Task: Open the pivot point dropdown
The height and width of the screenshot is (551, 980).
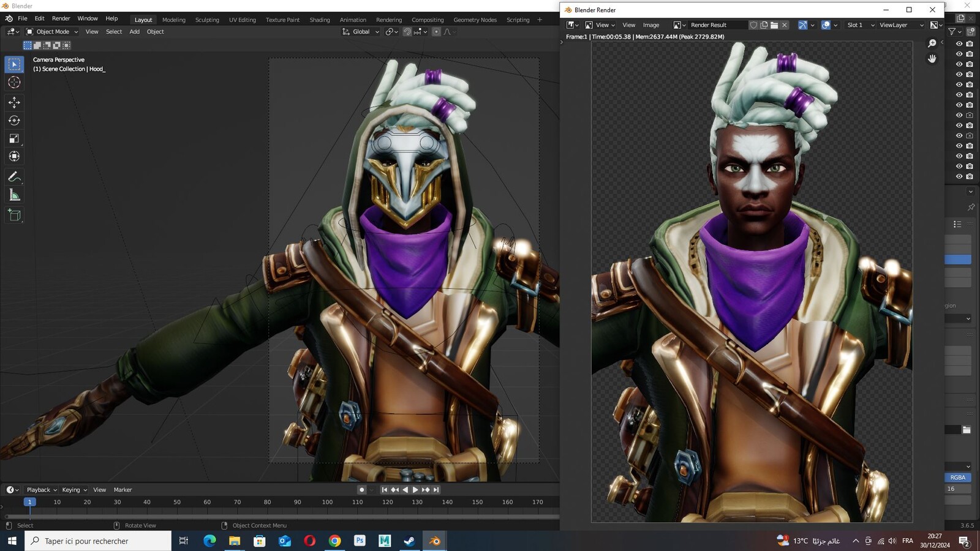Action: click(x=391, y=32)
